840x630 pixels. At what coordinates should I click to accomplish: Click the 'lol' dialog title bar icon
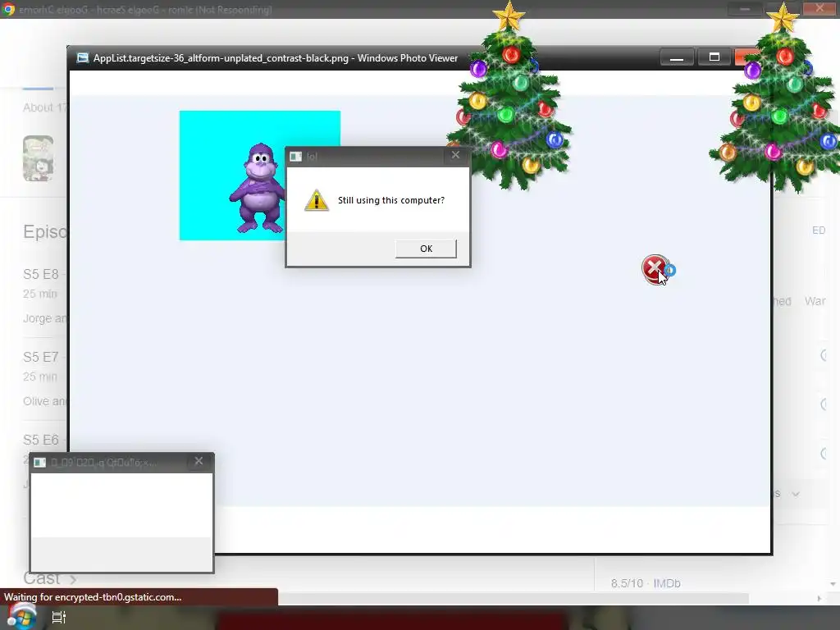pos(295,157)
